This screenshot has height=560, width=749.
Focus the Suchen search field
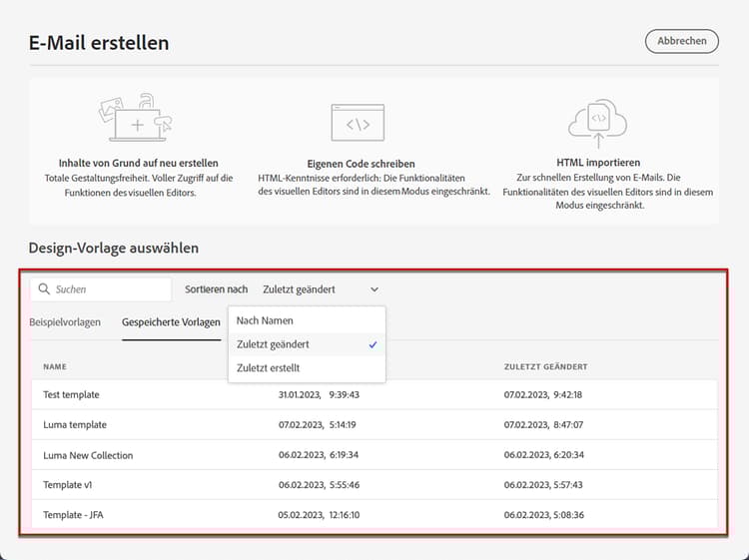101,289
